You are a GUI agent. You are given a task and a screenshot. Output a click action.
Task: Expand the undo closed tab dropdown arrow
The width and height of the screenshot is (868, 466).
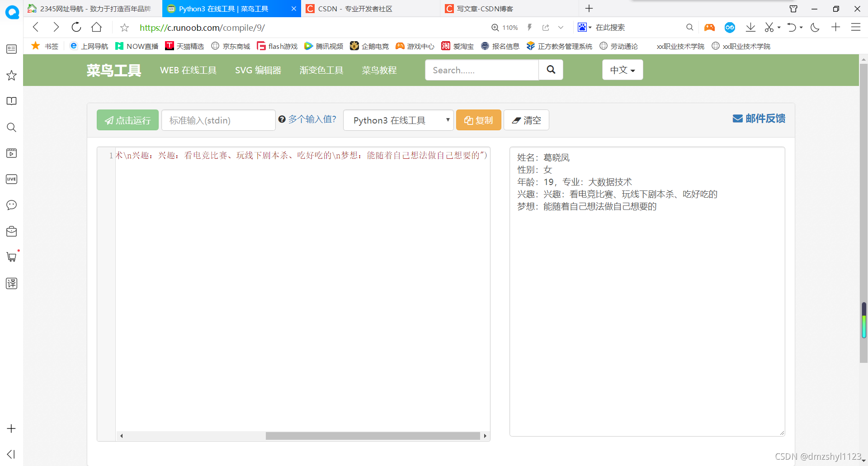pyautogui.click(x=801, y=28)
